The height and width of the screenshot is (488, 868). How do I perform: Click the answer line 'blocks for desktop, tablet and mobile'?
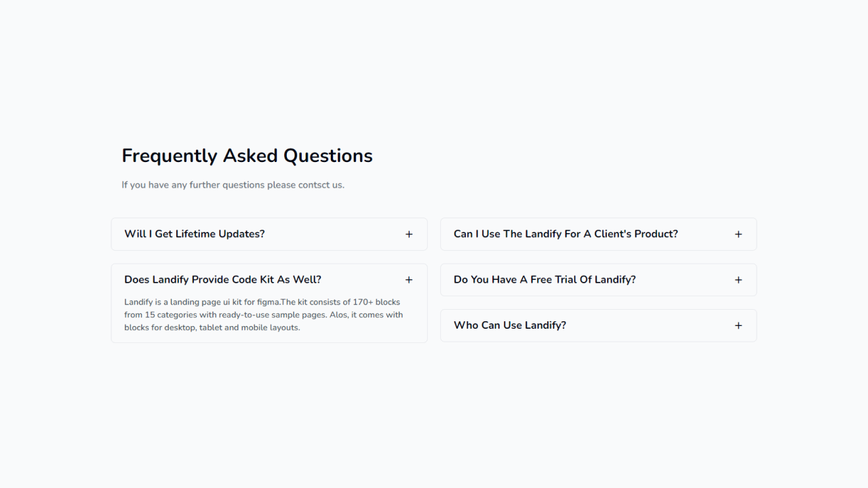(x=212, y=327)
